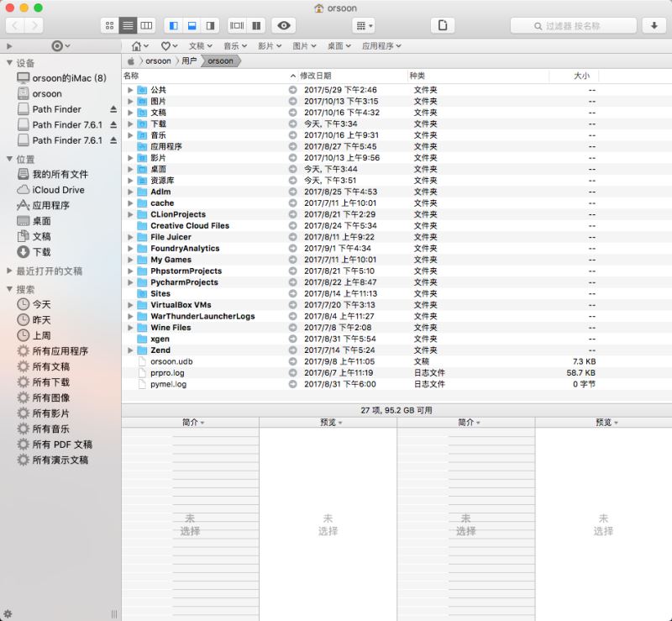Open 我的所有文件 in sidebar

(x=52, y=175)
